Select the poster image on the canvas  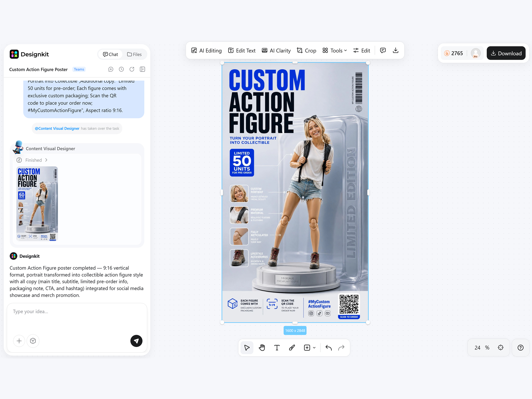pos(295,192)
